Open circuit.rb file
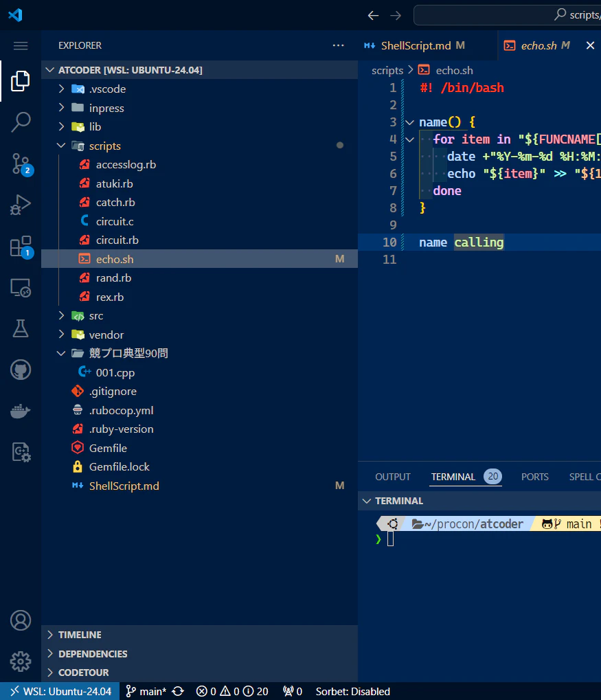 [x=200, y=240]
